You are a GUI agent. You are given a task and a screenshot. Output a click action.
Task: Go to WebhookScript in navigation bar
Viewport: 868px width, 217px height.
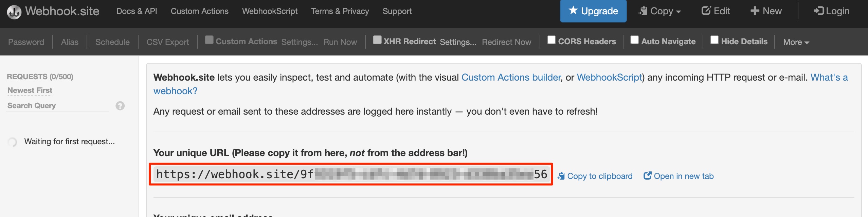270,11
